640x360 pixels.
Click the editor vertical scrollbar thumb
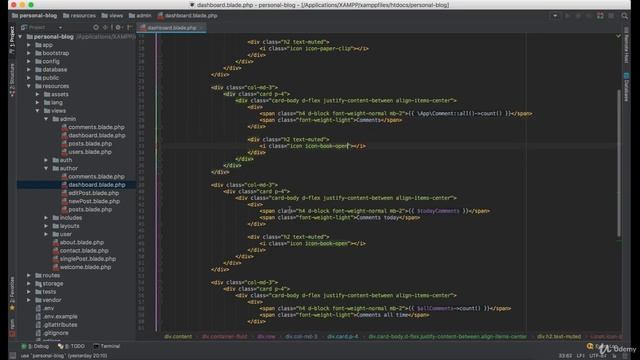pyautogui.click(x=619, y=162)
